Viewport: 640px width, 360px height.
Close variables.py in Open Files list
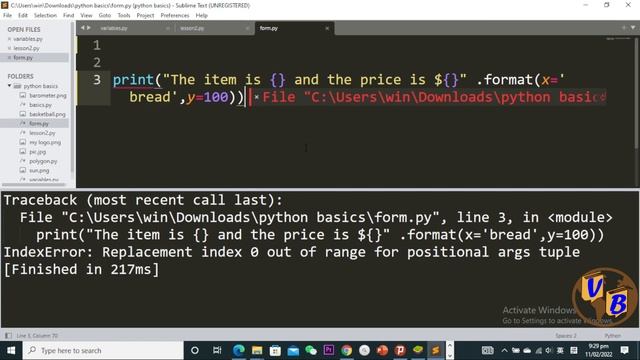9,39
